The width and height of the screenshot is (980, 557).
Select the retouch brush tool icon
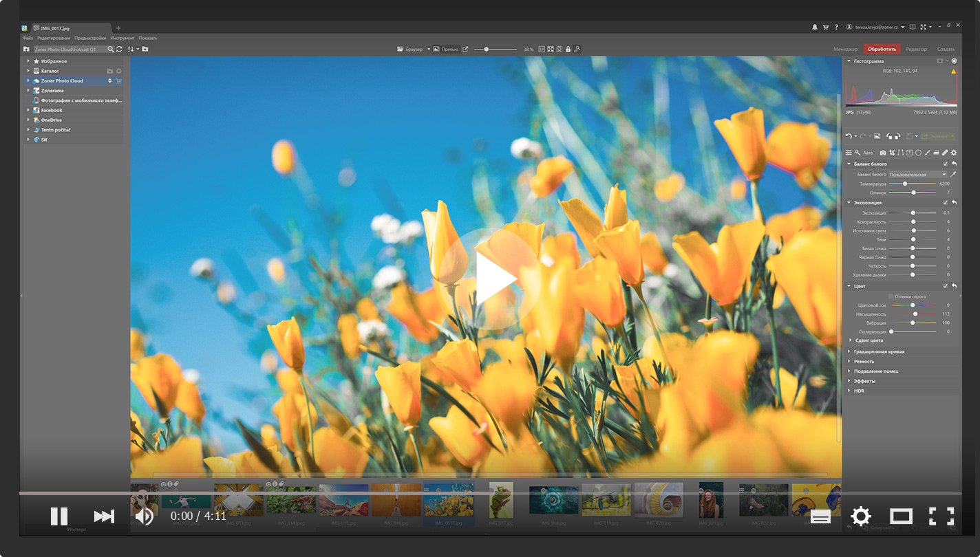point(945,153)
